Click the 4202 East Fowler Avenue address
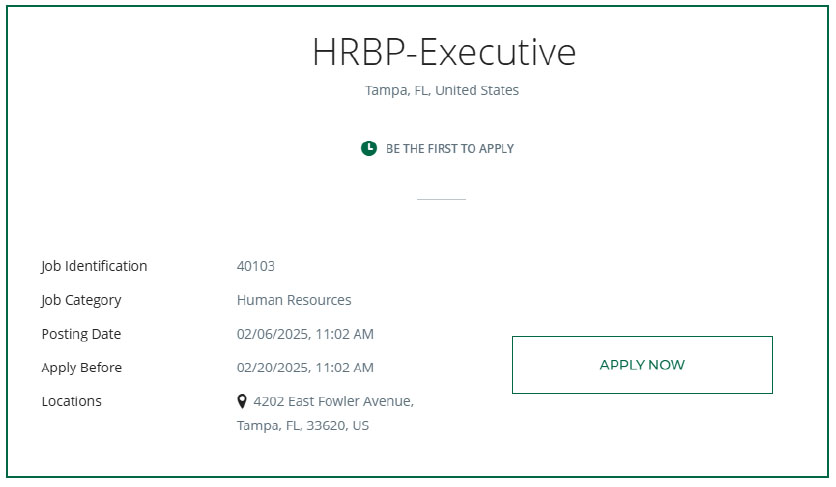836x487 pixels. click(334, 401)
